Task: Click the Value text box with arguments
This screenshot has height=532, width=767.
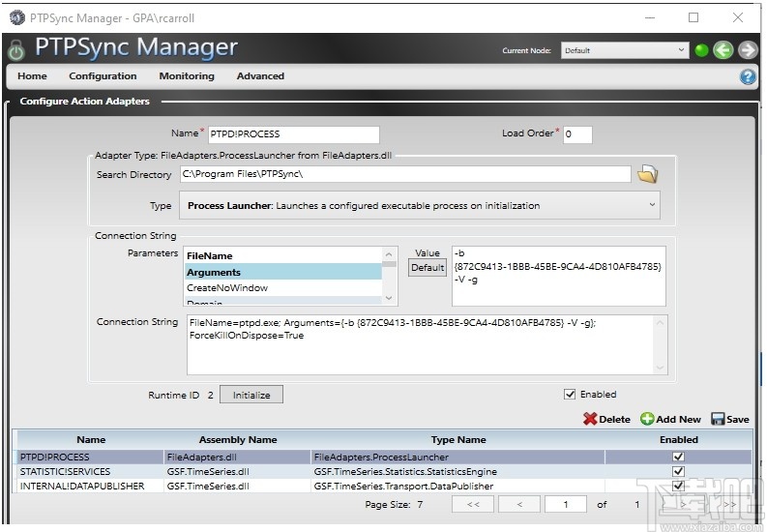Action: [x=559, y=277]
